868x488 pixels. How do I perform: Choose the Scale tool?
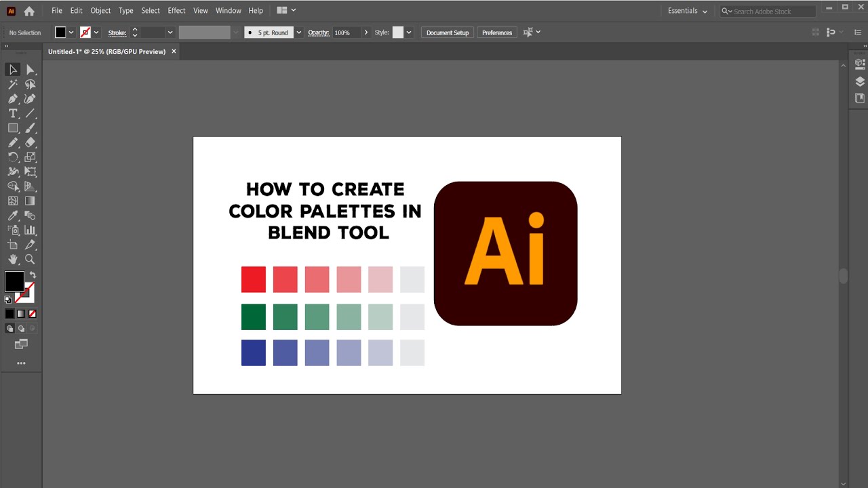coord(30,157)
